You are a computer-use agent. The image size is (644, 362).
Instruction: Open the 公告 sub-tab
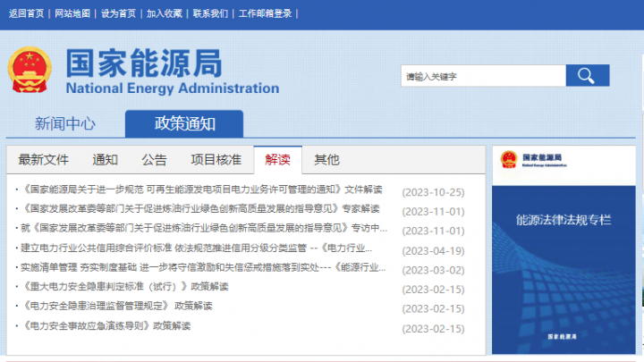pos(154,160)
